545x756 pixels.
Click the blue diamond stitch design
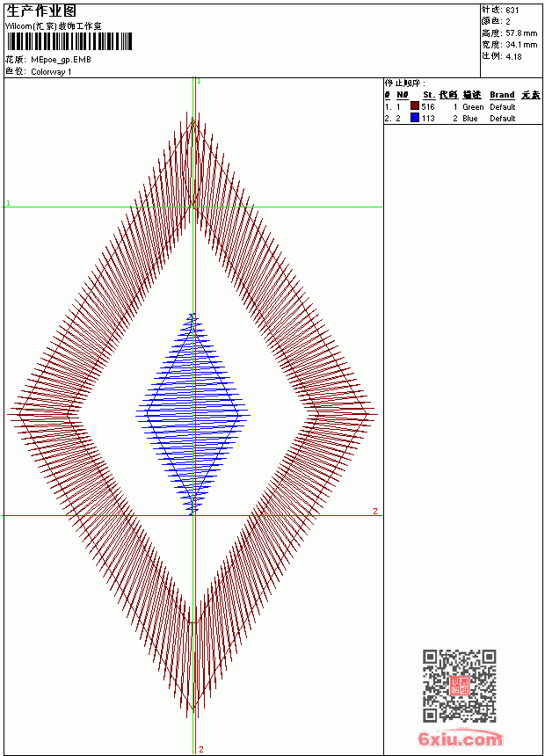[193, 414]
